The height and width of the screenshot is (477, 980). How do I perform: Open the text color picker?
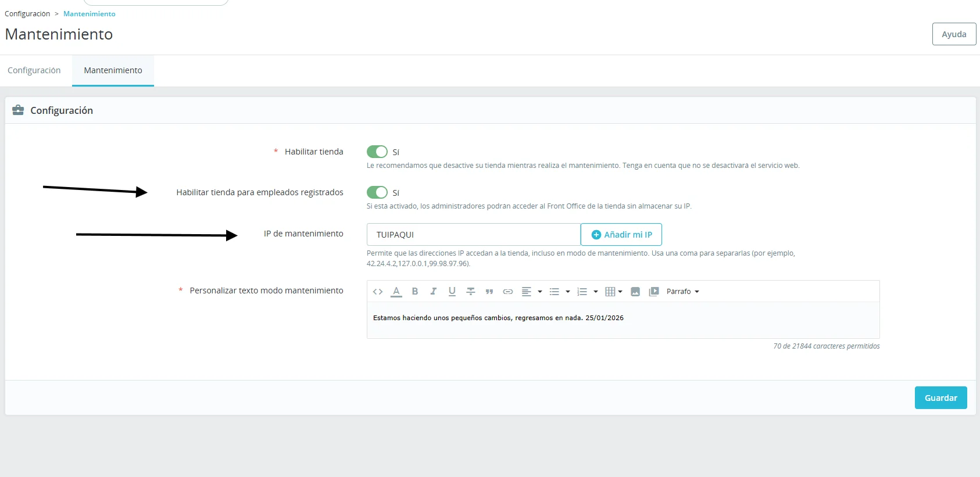(396, 292)
